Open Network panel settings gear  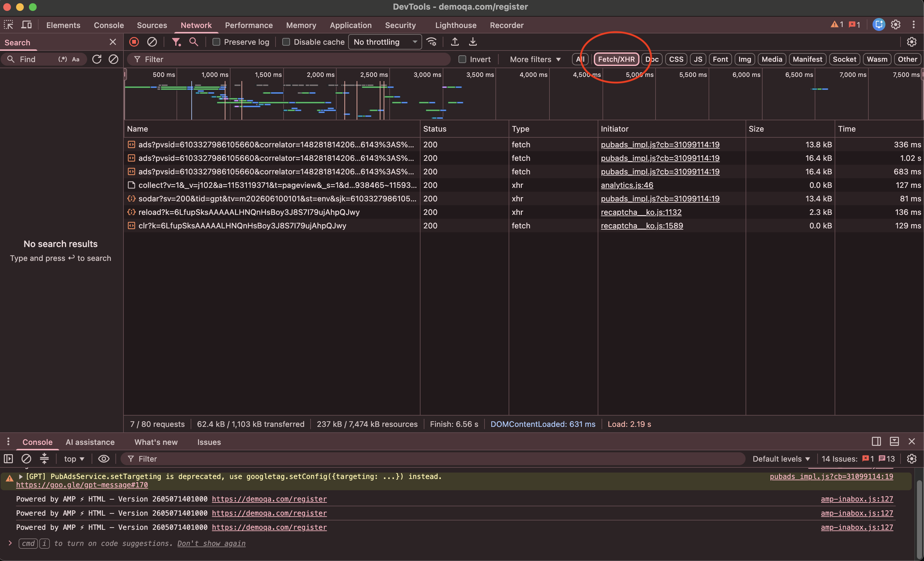point(912,41)
